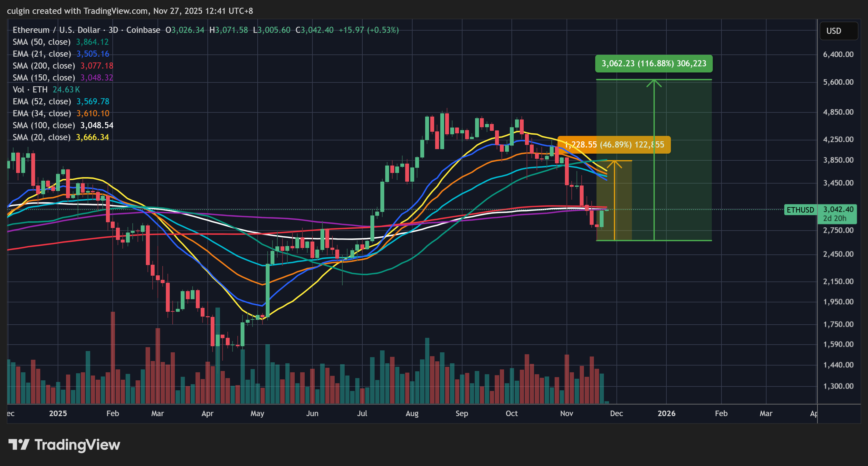Click the orange 1,228.55 (46.89%) measurement label
This screenshot has width=868, height=466.
[x=614, y=145]
